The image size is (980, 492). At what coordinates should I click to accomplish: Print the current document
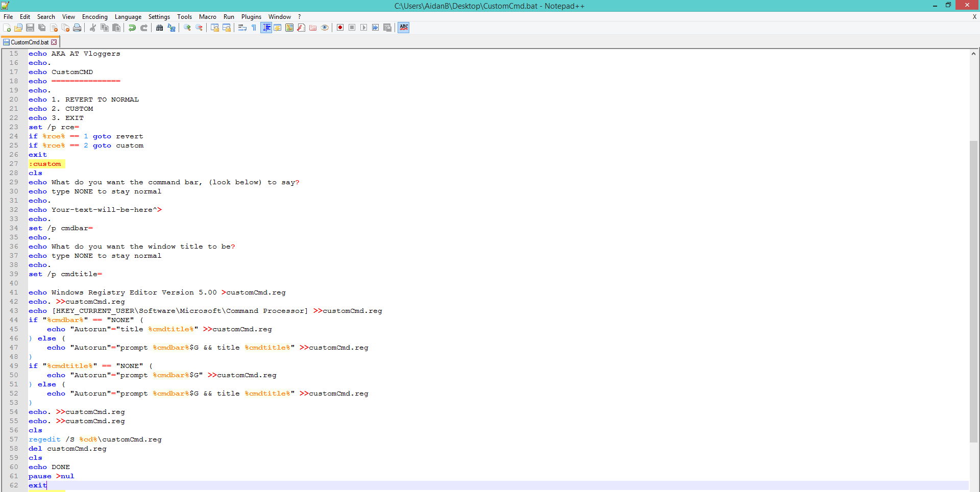tap(77, 28)
